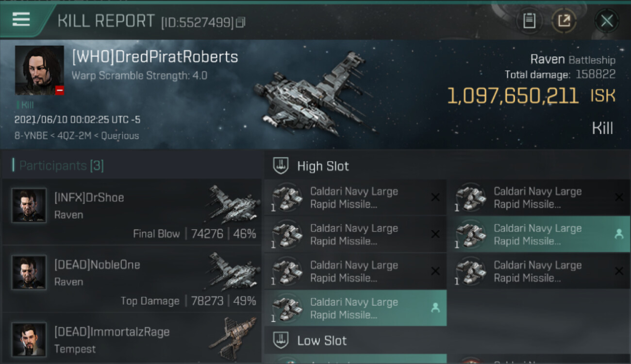631x364 pixels.
Task: Click the Low Slot section icon
Action: pos(281,340)
